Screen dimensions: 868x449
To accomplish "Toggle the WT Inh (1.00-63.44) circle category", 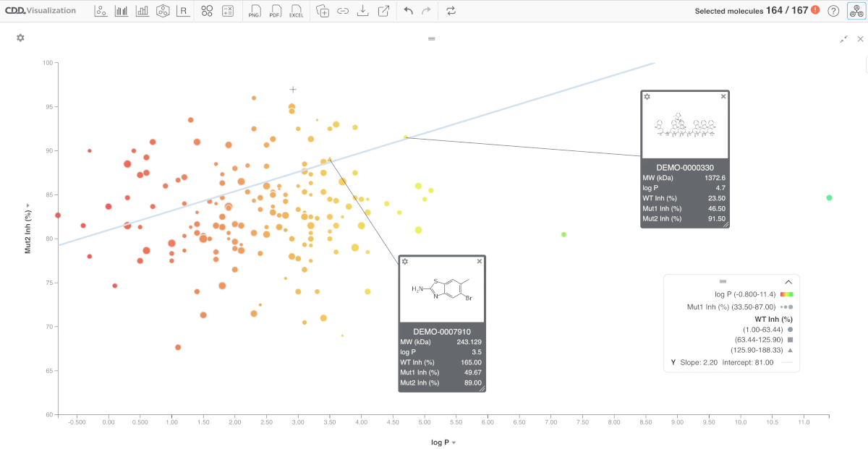I will [x=757, y=329].
